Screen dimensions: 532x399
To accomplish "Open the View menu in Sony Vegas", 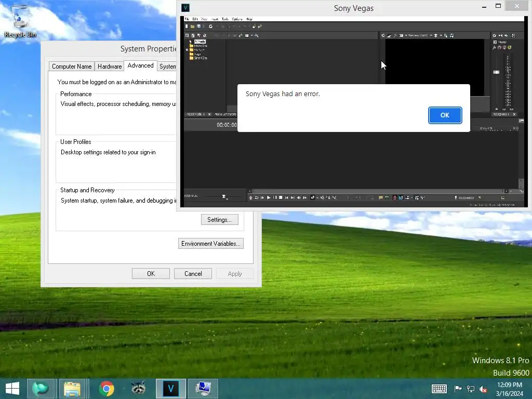I will point(204,19).
